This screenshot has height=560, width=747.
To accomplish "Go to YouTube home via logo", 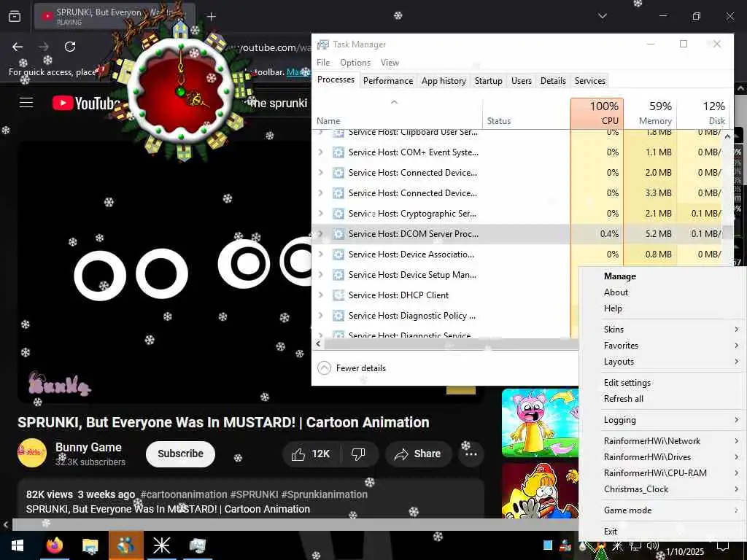I will coord(86,103).
